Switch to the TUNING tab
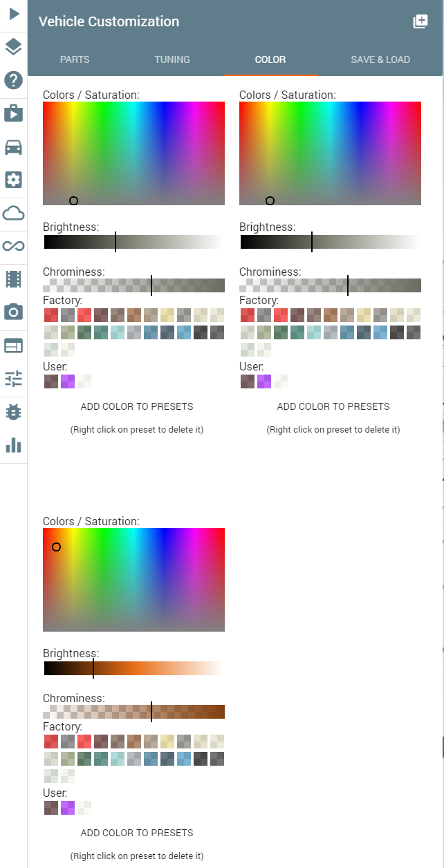This screenshot has width=444, height=868. 172,59
